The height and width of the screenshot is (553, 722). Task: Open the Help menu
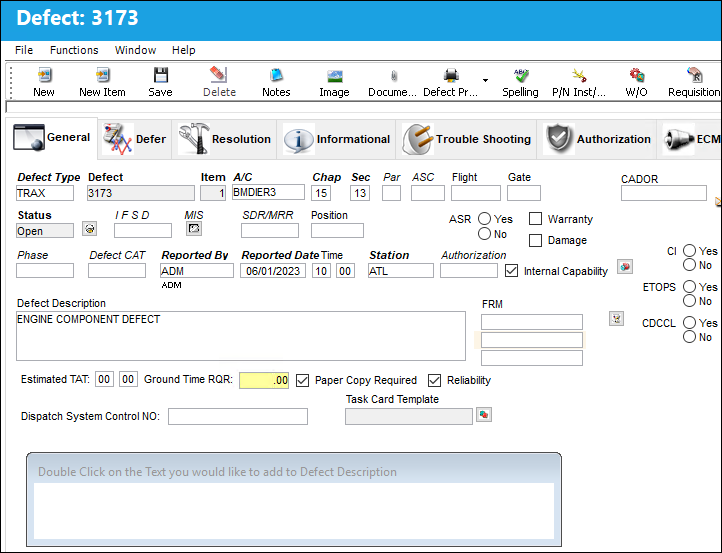point(184,50)
